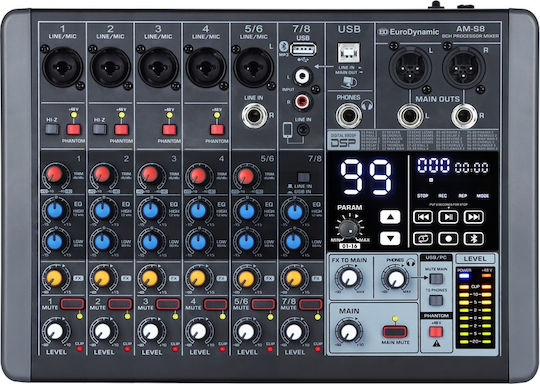The image size is (540, 384).
Task: Mute channel 4
Action: point(216,304)
